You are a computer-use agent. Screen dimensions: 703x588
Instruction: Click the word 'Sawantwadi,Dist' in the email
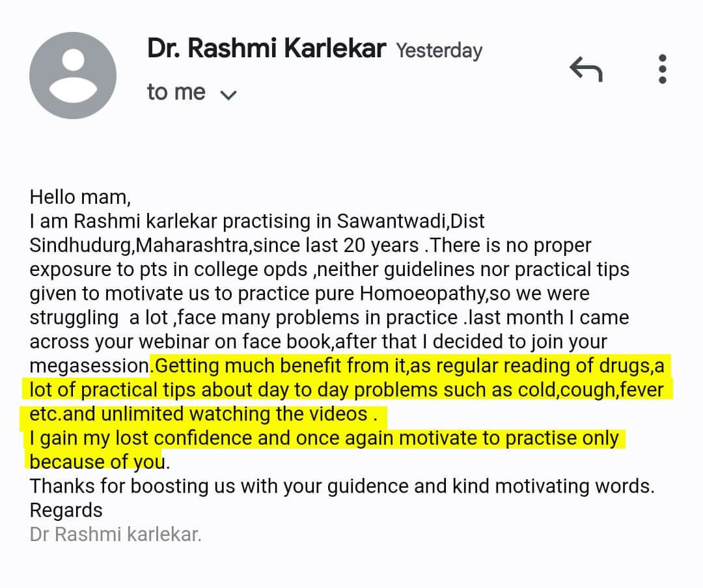tap(410, 221)
